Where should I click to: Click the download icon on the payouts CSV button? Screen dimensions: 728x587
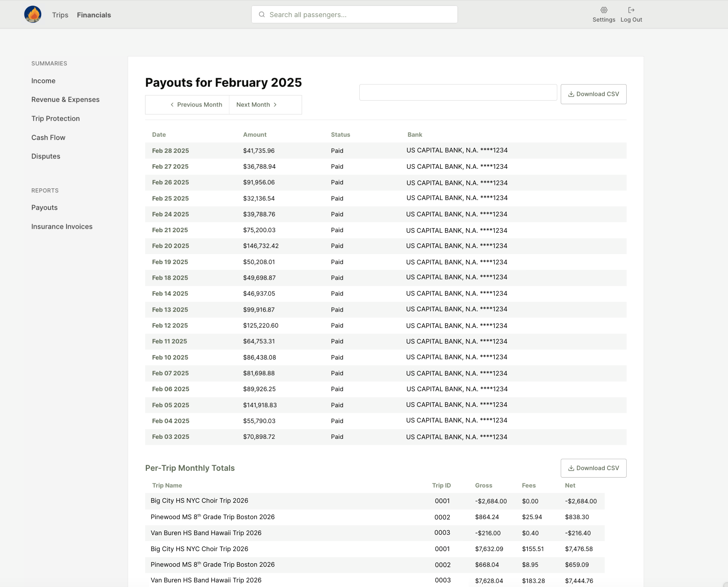coord(571,94)
